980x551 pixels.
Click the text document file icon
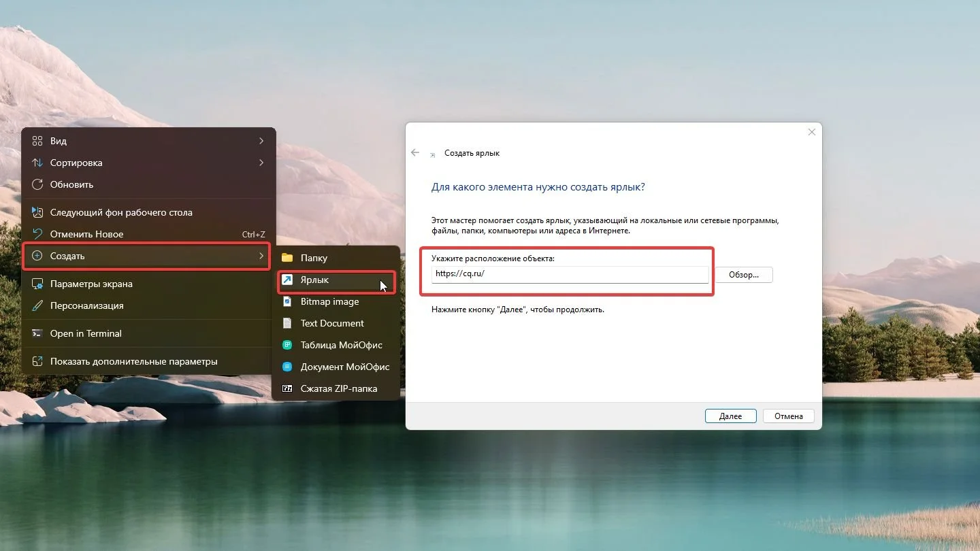point(287,323)
